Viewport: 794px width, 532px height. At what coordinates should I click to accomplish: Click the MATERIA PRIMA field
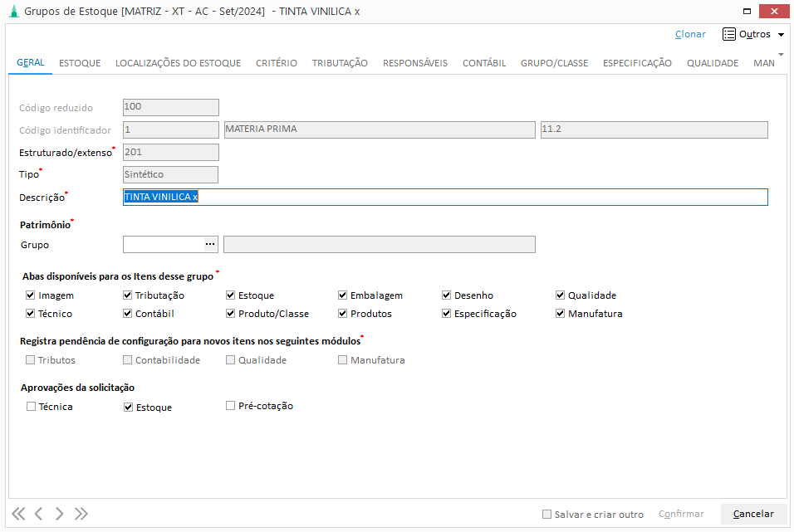click(380, 129)
